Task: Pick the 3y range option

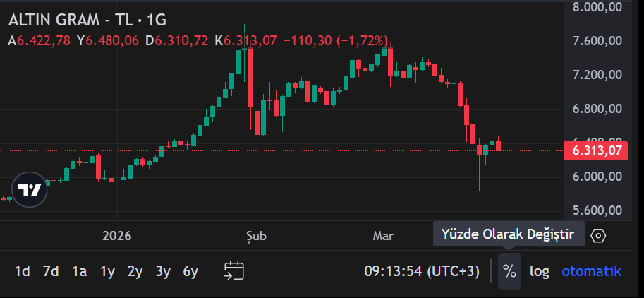Action: [x=163, y=271]
